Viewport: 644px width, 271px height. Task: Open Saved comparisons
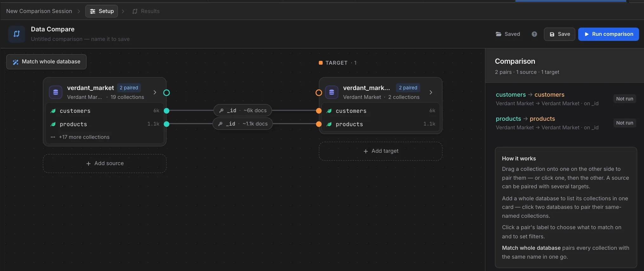coord(508,34)
